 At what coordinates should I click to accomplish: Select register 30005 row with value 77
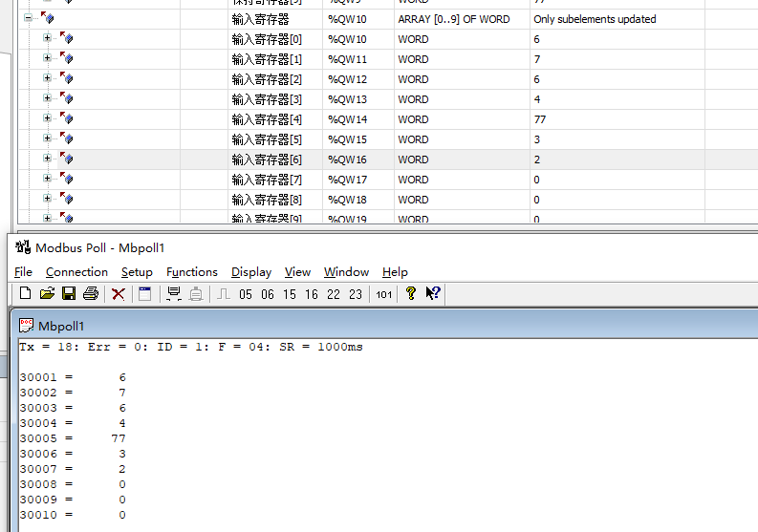click(73, 438)
